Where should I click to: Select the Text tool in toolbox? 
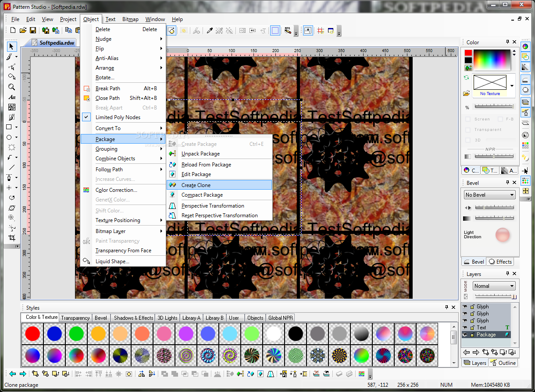point(11,97)
